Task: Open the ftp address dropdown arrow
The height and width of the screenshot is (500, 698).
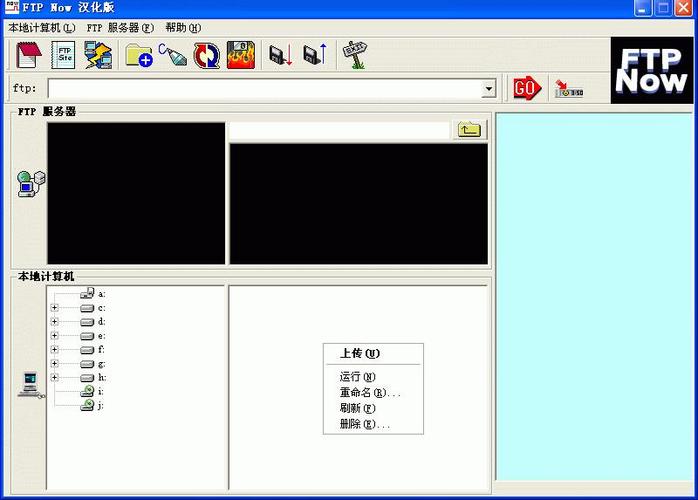Action: [489, 88]
